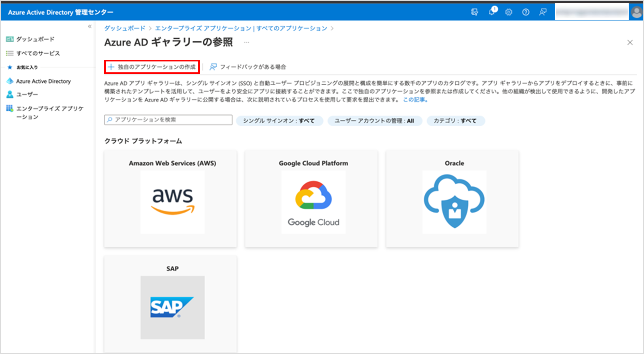Click 独自のアプリケーションの作成 button
644x354 pixels.
[152, 67]
